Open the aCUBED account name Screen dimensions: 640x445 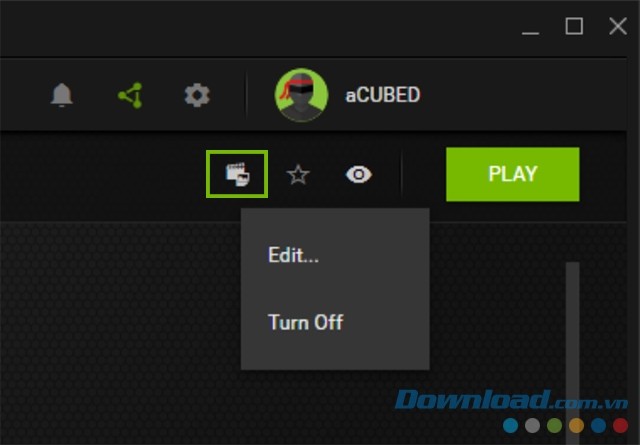coord(382,95)
